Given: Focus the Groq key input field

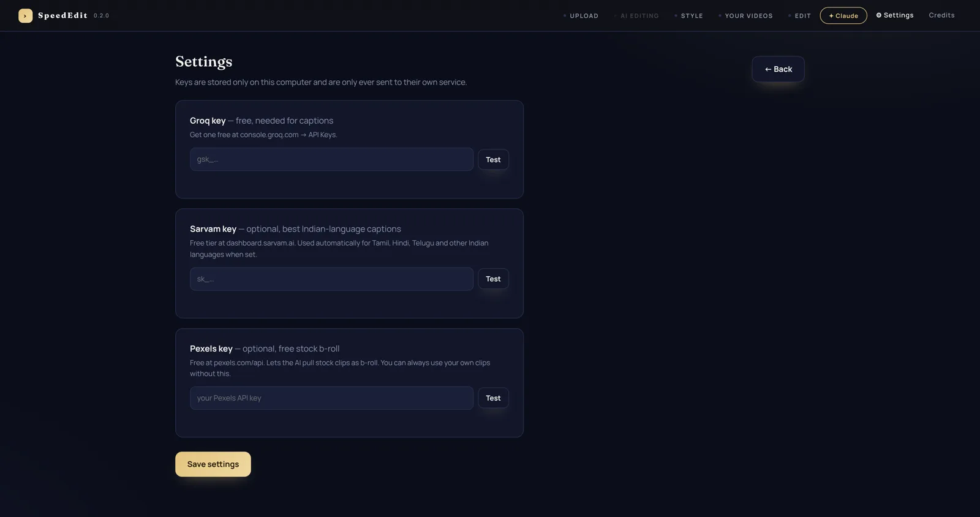Looking at the screenshot, I should coord(331,159).
